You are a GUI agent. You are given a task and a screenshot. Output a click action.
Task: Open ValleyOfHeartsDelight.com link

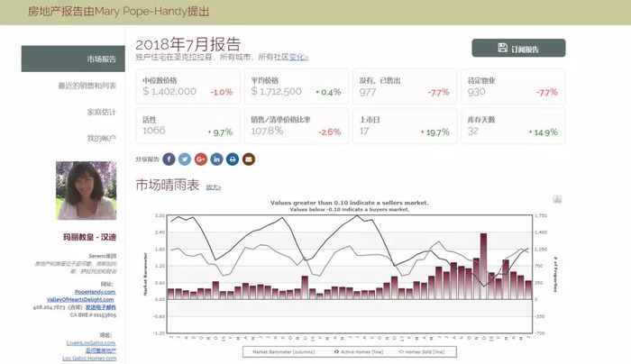(80, 299)
